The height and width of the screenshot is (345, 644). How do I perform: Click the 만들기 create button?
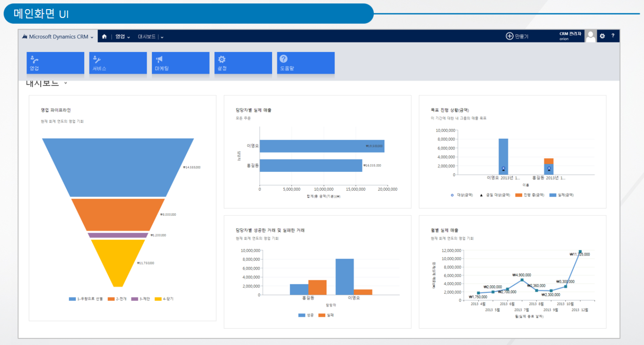[x=517, y=36]
